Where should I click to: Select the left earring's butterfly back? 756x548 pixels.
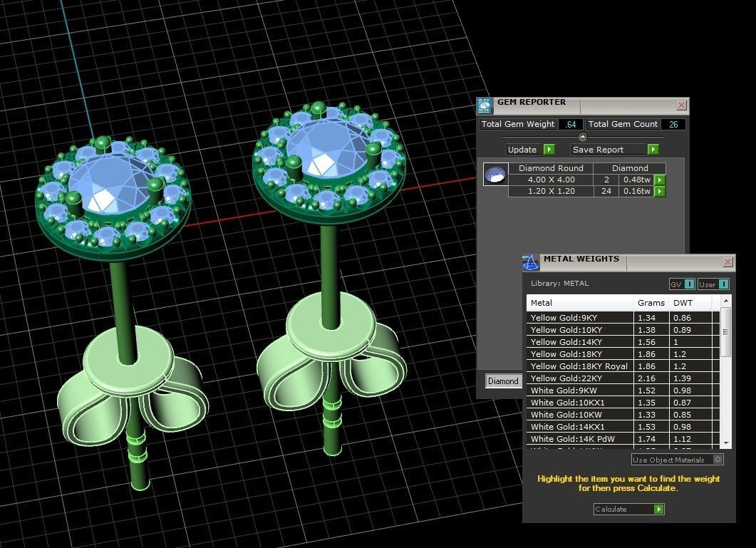[133, 386]
